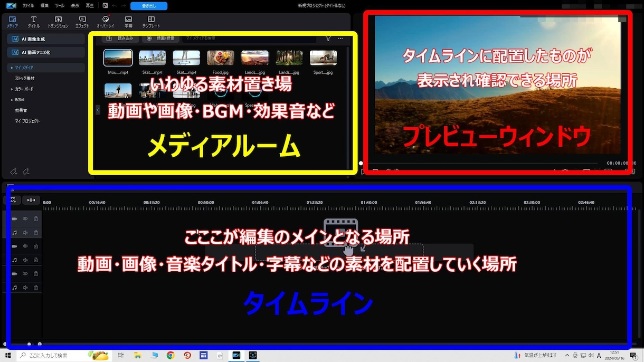The height and width of the screenshot is (362, 644).
Task: Open the オーバーレイ room
Action: coord(106,22)
